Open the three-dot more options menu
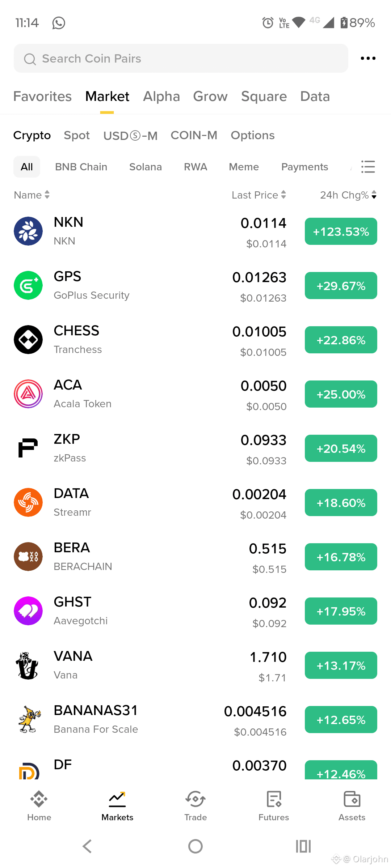The height and width of the screenshot is (868, 391). (368, 58)
